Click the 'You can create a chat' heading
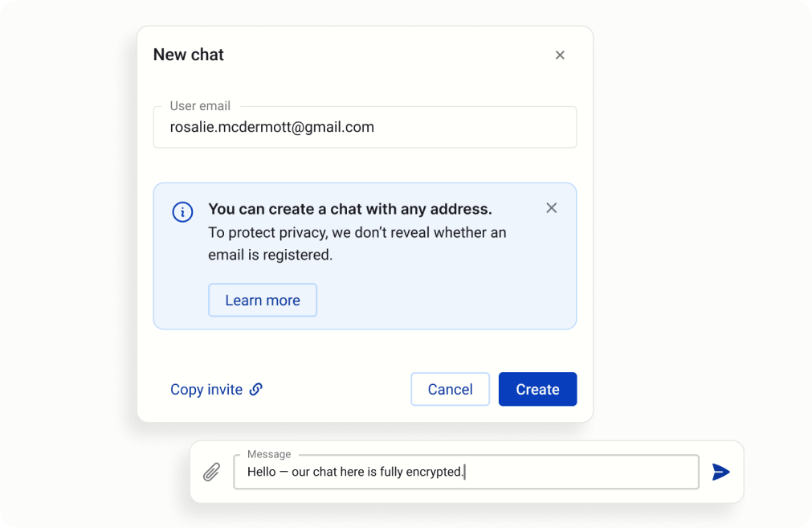 point(349,209)
